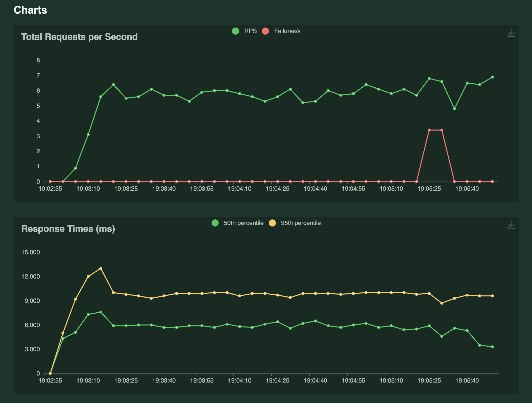Click the Charts heading

(x=30, y=10)
